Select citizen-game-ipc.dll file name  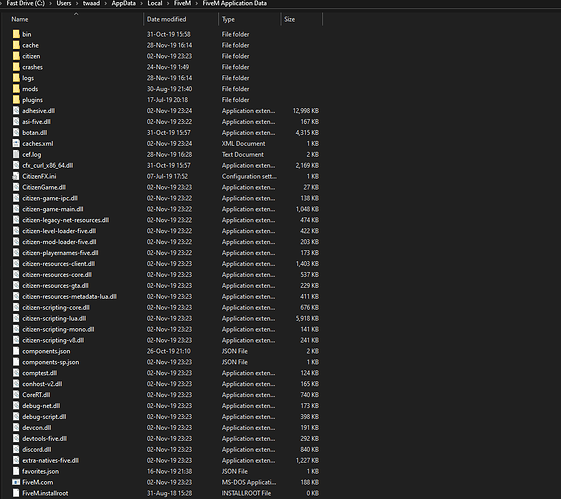click(x=50, y=198)
